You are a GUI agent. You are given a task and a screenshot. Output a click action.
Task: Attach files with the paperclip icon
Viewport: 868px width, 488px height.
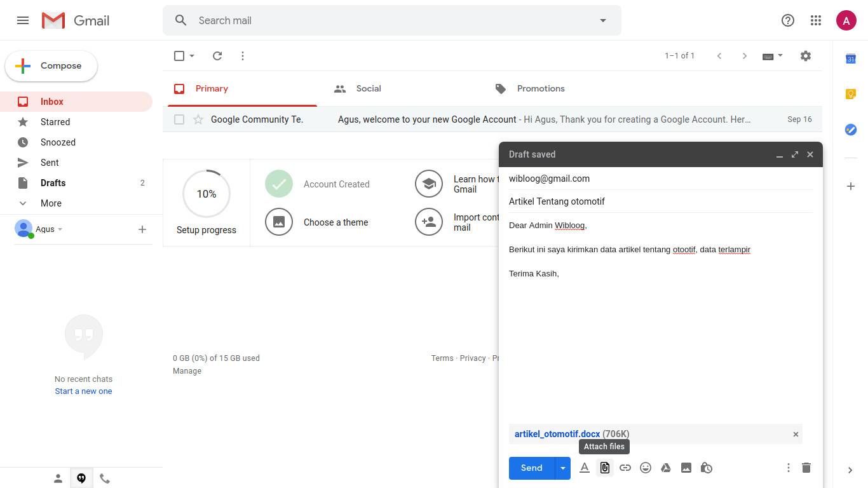coord(605,468)
